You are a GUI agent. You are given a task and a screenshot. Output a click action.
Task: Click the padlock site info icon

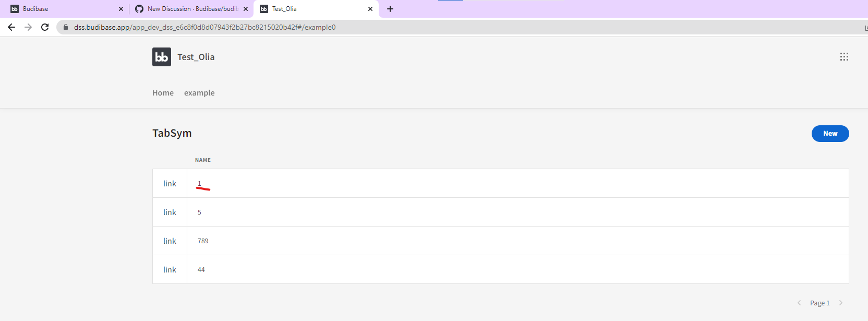click(x=66, y=27)
